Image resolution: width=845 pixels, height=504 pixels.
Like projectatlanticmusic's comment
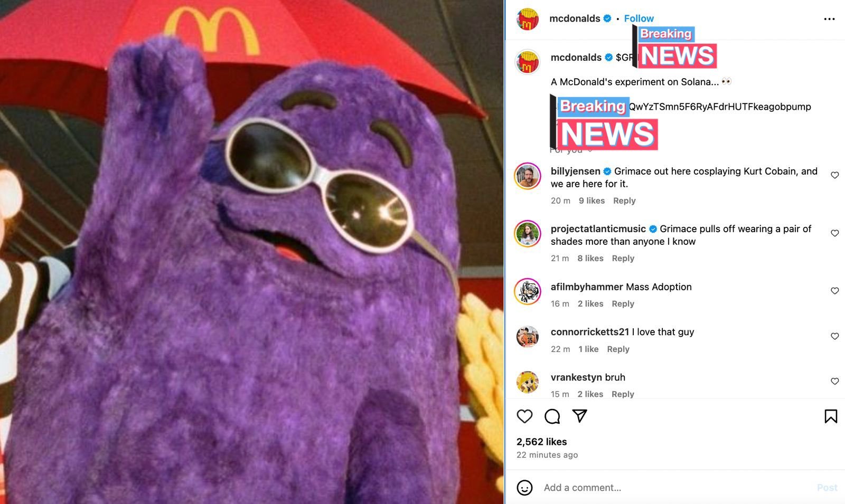(834, 233)
